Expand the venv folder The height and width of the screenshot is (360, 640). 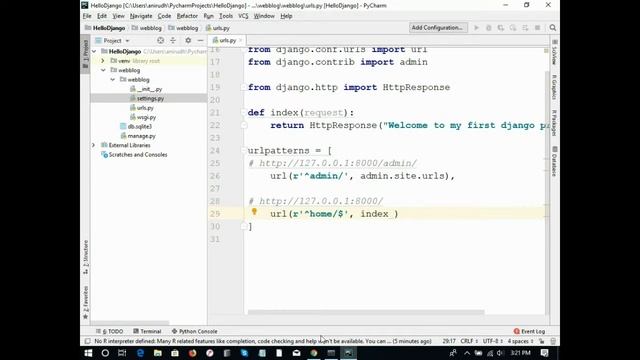coord(103,61)
